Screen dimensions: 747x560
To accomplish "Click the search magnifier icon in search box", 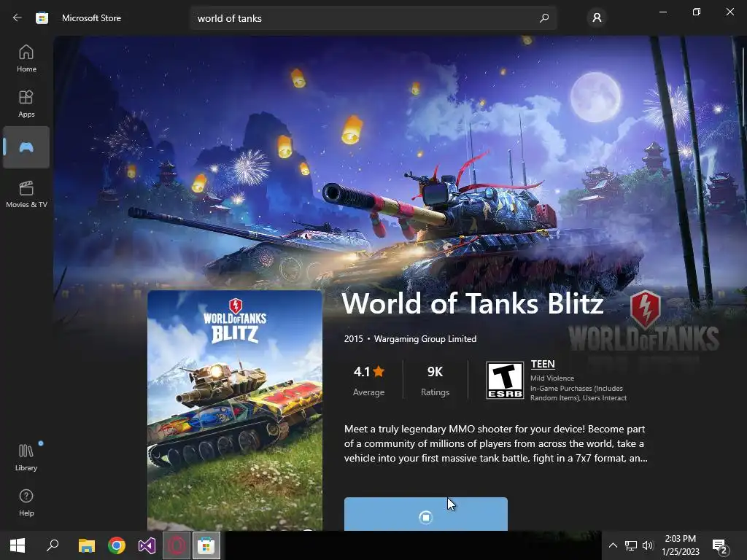I will coord(544,18).
